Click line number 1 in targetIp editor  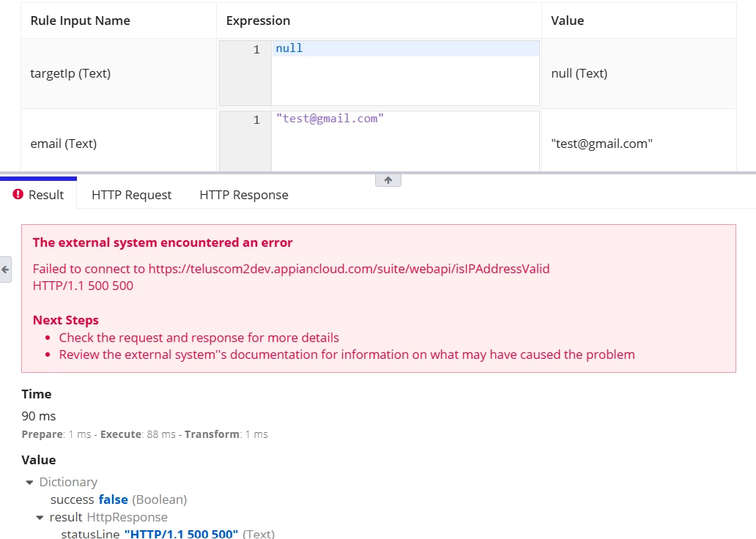pyautogui.click(x=256, y=49)
